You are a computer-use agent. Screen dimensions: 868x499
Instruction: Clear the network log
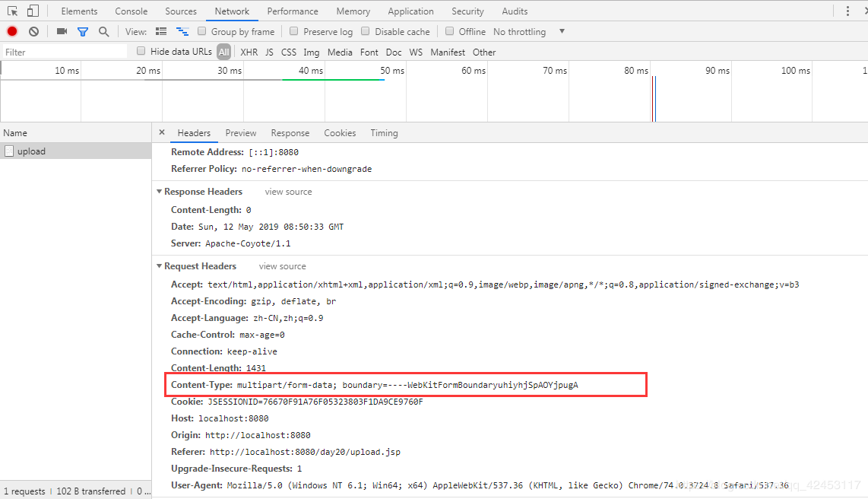click(33, 32)
